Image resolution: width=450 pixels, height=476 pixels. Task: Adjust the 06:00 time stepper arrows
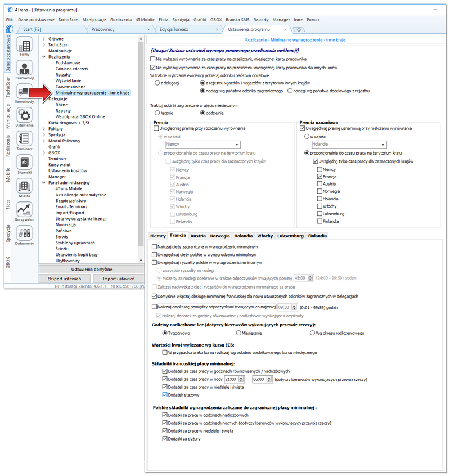point(269,379)
